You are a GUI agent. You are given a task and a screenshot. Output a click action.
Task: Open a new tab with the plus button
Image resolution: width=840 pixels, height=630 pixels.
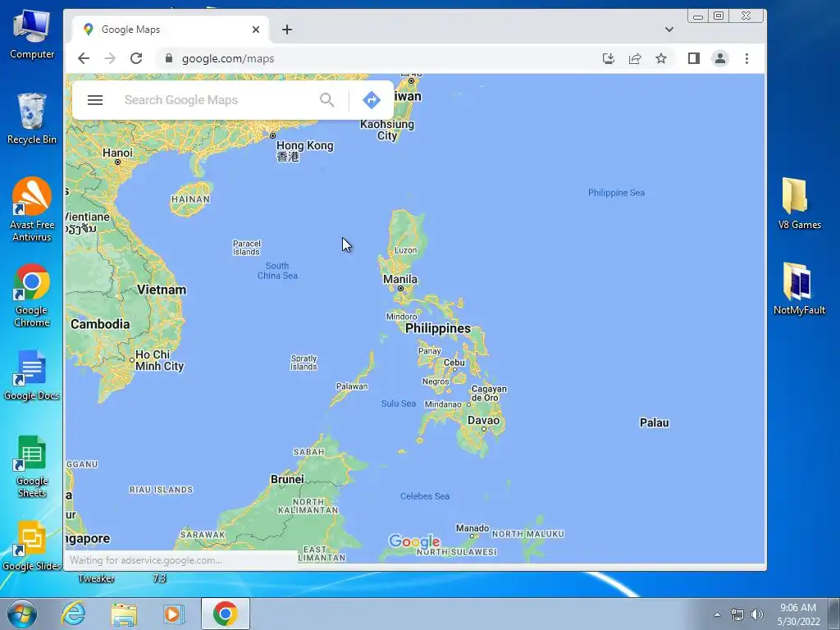(287, 30)
